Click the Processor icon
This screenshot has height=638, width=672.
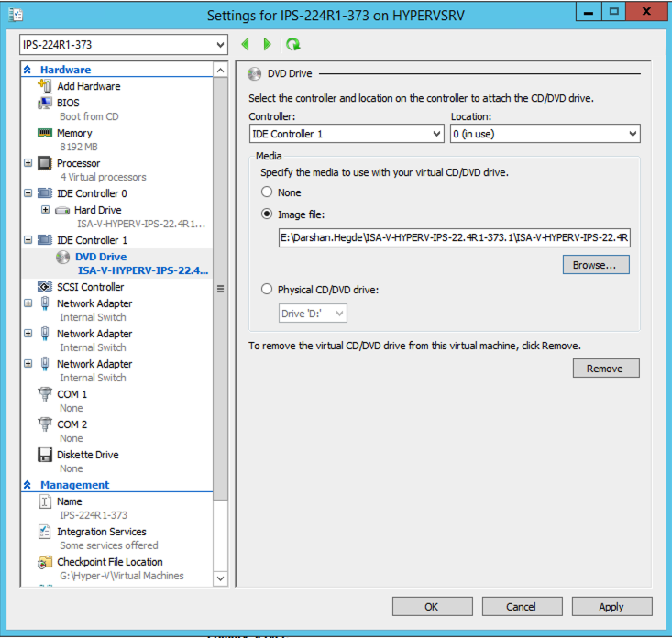pos(45,163)
